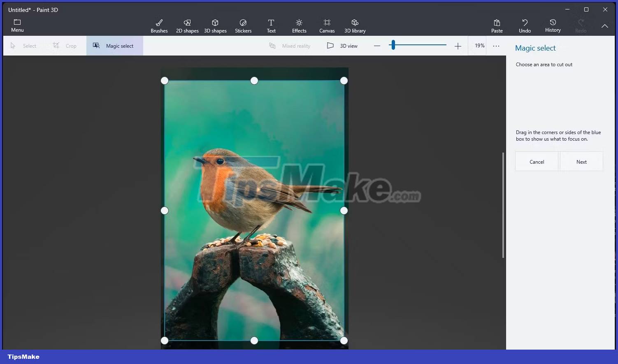
Task: Browse the 3D library
Action: [x=355, y=25]
